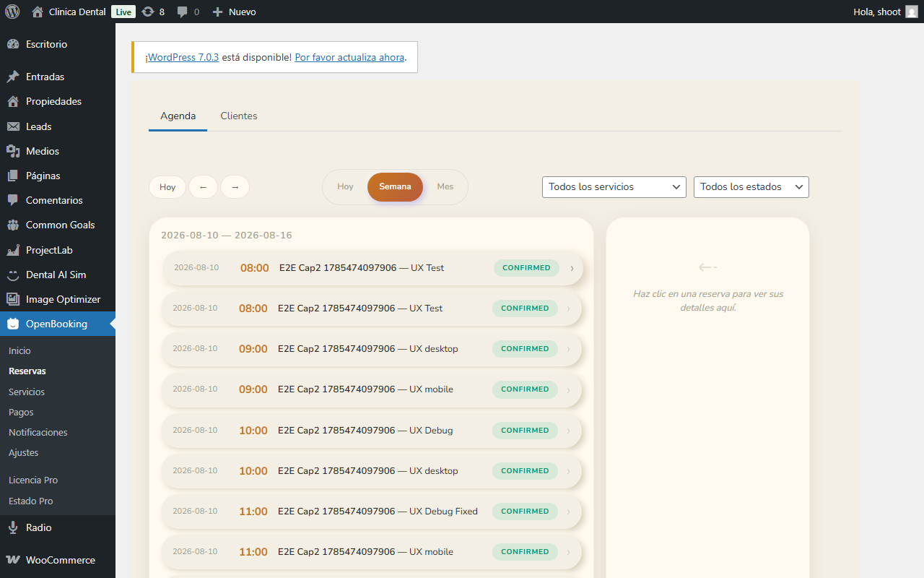This screenshot has height=578, width=924.
Task: Open chevron on 11:00 UX Debug Fixed row
Action: pyautogui.click(x=568, y=512)
